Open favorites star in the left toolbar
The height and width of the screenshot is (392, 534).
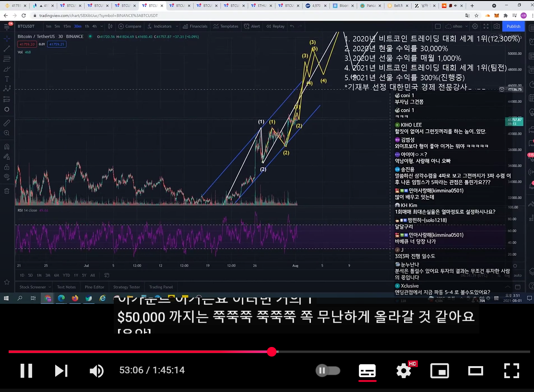(x=7, y=282)
